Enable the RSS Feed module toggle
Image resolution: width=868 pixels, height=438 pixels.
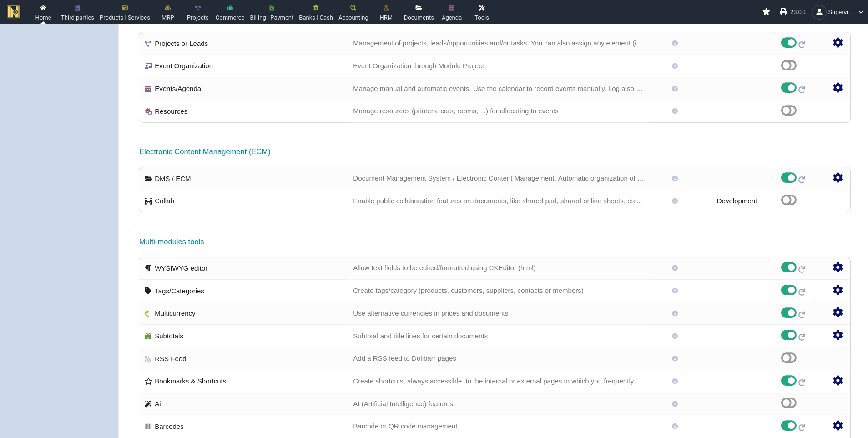point(788,358)
